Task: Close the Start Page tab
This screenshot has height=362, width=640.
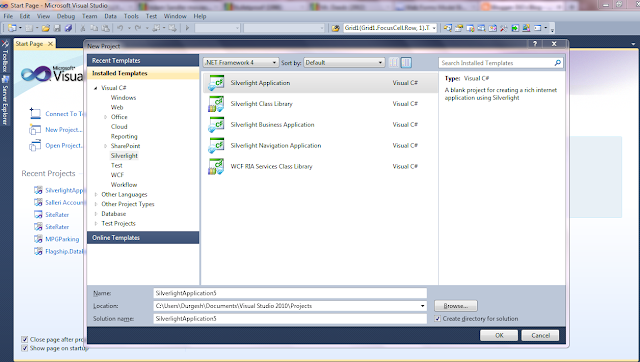Action: click(x=50, y=44)
